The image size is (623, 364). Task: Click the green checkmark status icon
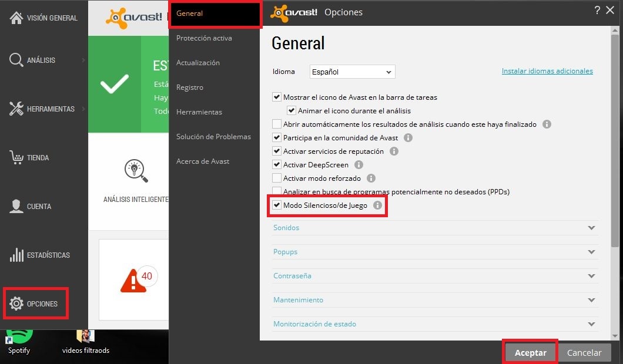coord(115,84)
